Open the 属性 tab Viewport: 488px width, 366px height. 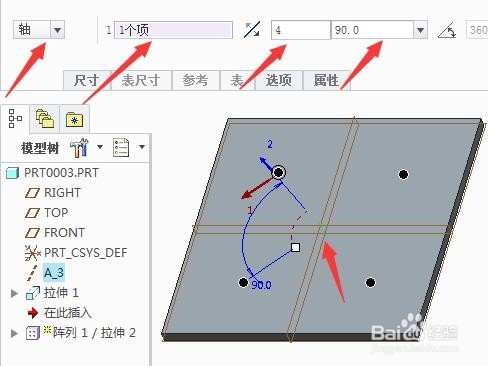[326, 80]
